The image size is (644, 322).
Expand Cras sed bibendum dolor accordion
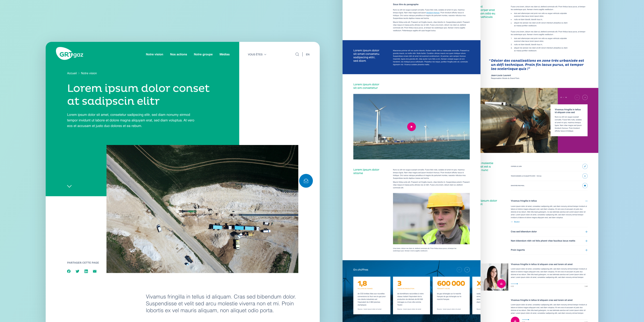(586, 232)
